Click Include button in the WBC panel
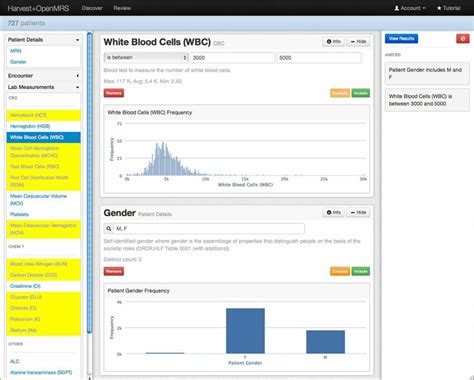 pos(360,93)
